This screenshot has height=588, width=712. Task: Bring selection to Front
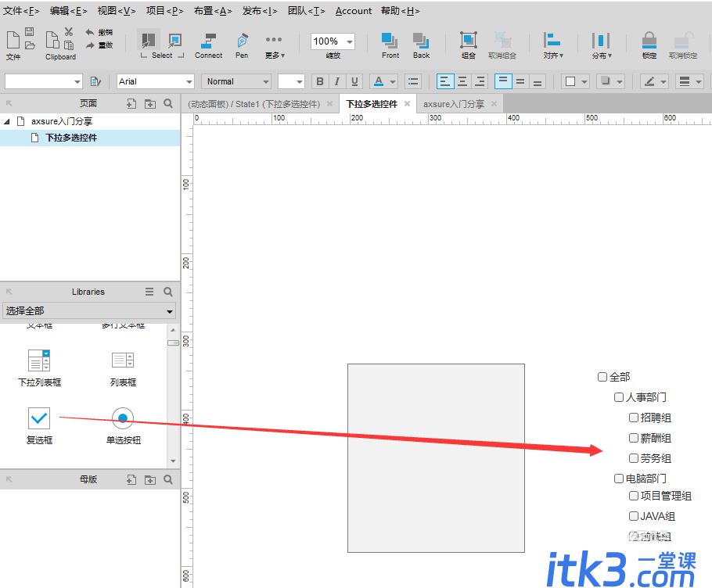[390, 45]
